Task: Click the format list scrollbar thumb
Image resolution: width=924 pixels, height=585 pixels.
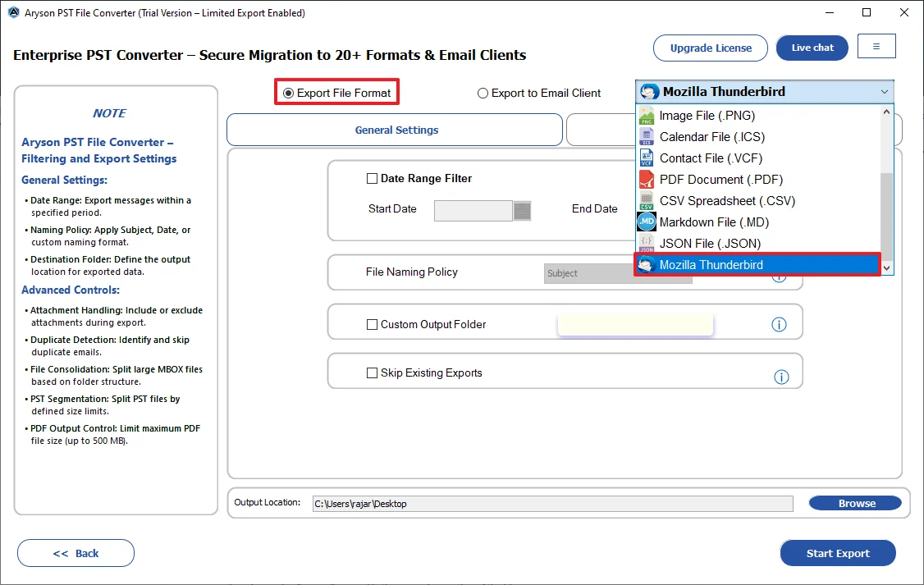Action: click(886, 217)
